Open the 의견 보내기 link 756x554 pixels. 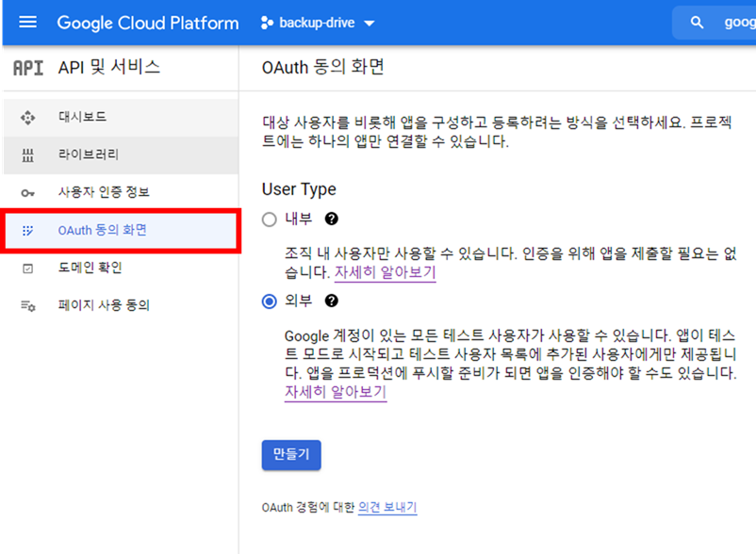point(387,507)
